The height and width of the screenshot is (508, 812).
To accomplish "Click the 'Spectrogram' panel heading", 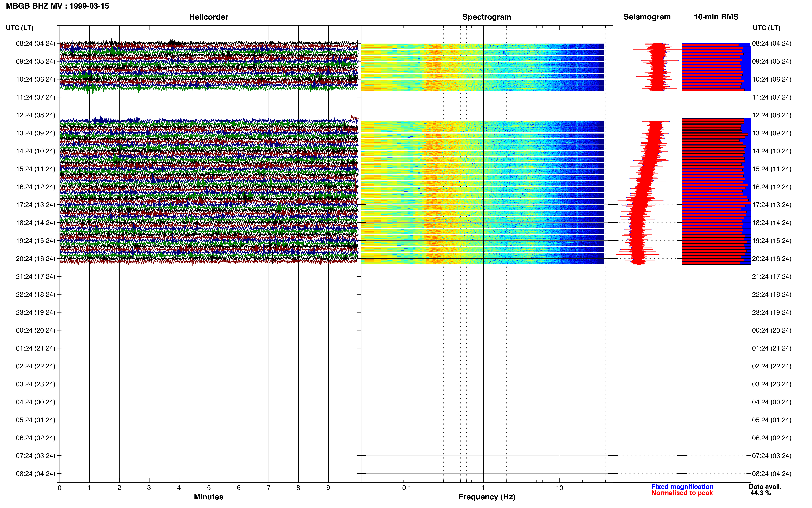I will pos(487,17).
